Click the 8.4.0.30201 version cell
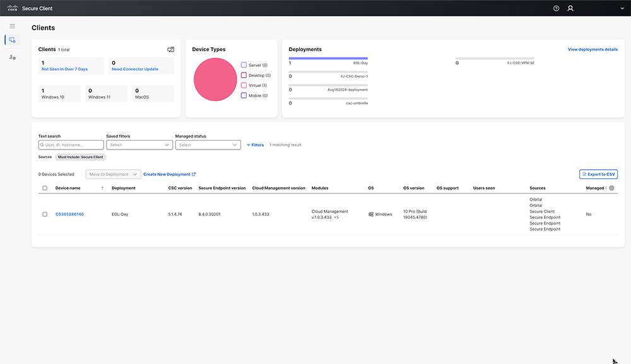 [x=209, y=214]
